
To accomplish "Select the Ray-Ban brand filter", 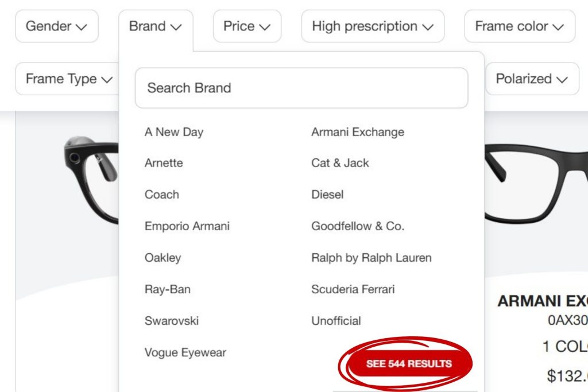I will click(168, 289).
